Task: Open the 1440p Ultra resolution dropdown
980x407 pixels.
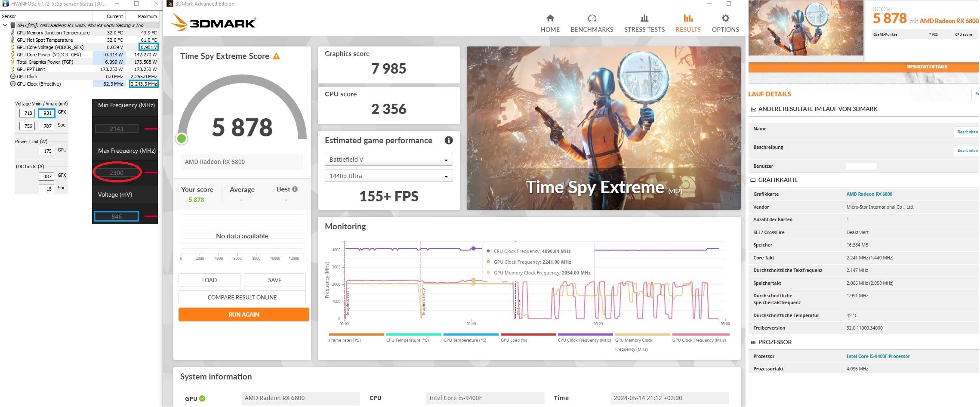Action: point(388,176)
